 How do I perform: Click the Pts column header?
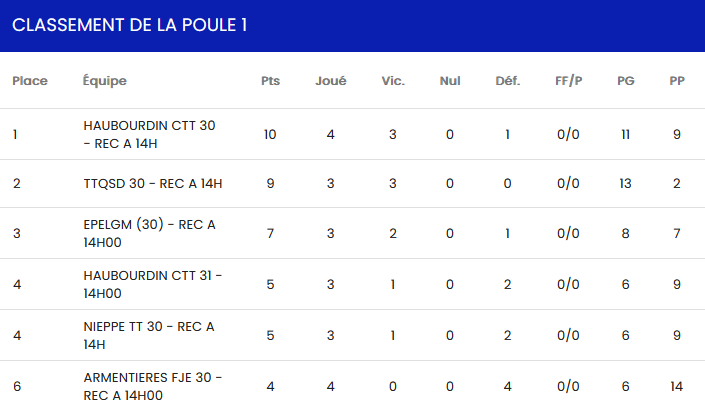pyautogui.click(x=270, y=81)
